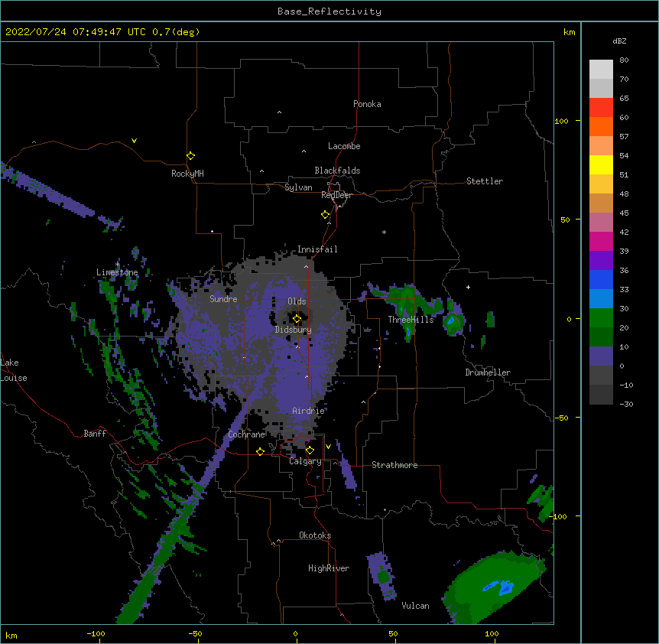659x644 pixels.
Task: Click the yellow V marker east of Calgary
Action: point(328,447)
